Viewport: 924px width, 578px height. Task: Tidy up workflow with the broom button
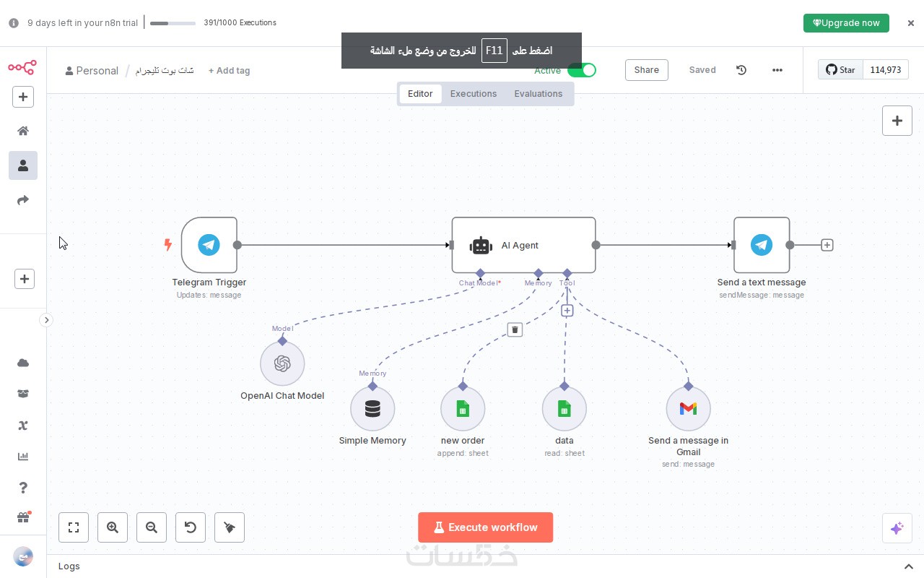tap(230, 527)
